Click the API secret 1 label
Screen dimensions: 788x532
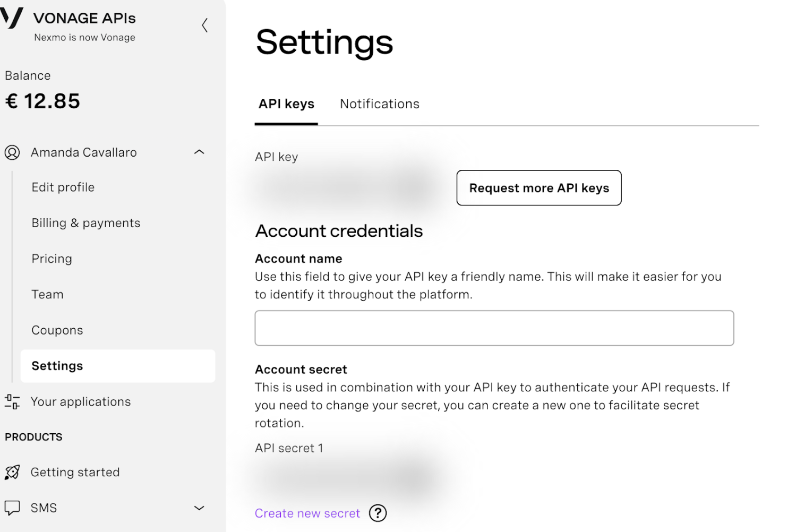point(289,448)
